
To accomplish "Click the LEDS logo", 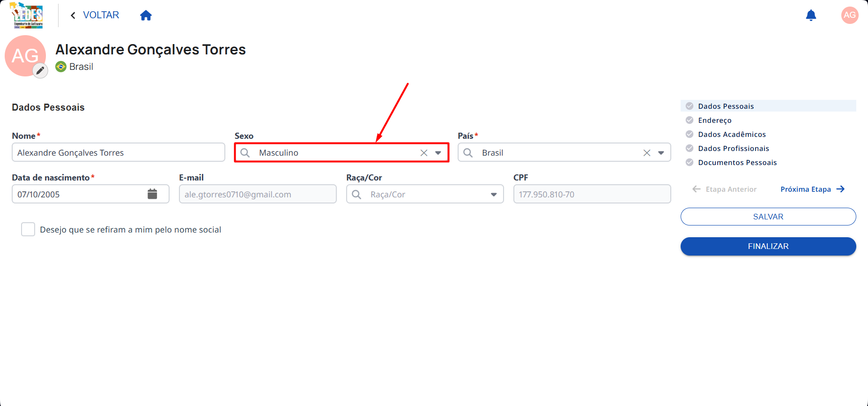I will click(x=27, y=15).
